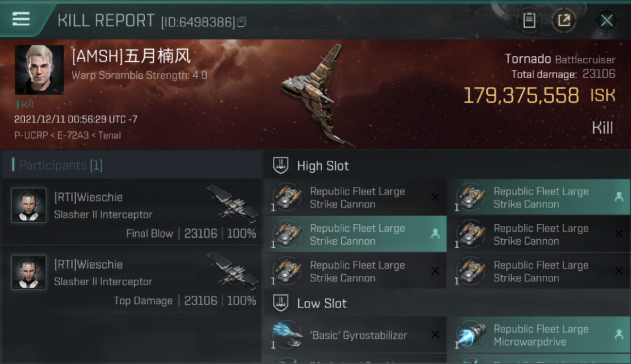The height and width of the screenshot is (364, 631).
Task: Close the kill report with X
Action: 607,20
